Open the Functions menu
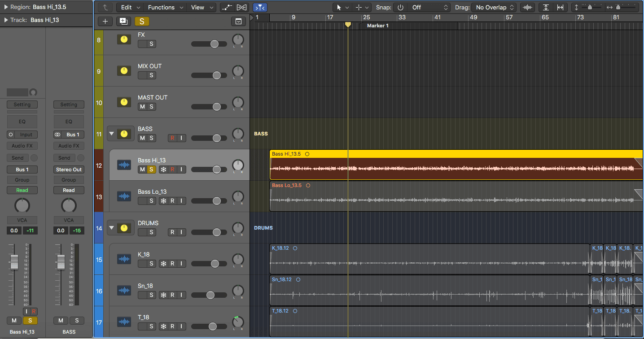 tap(165, 7)
